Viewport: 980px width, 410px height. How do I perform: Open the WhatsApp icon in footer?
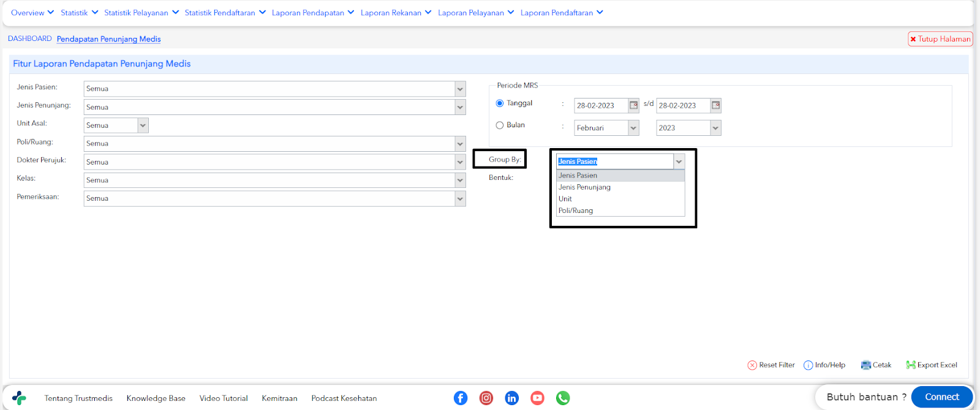[563, 398]
